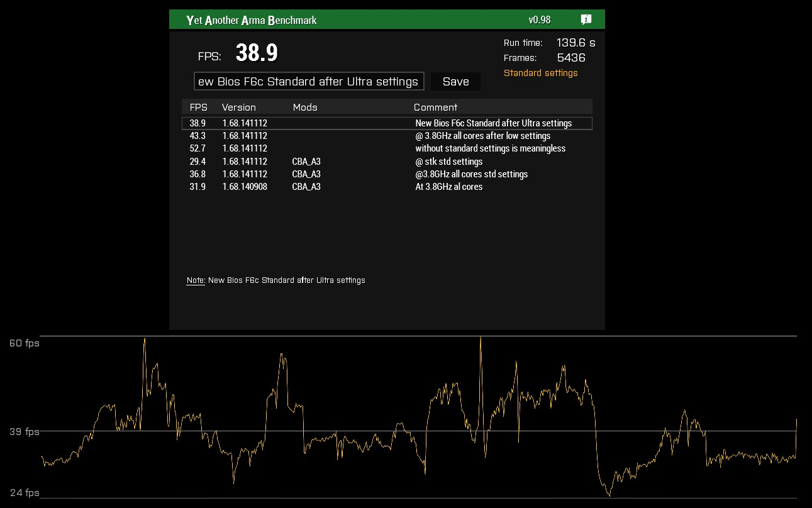Click comment '@ 3.8GHz all cores after low settings'
812x508 pixels.
pyautogui.click(x=483, y=136)
